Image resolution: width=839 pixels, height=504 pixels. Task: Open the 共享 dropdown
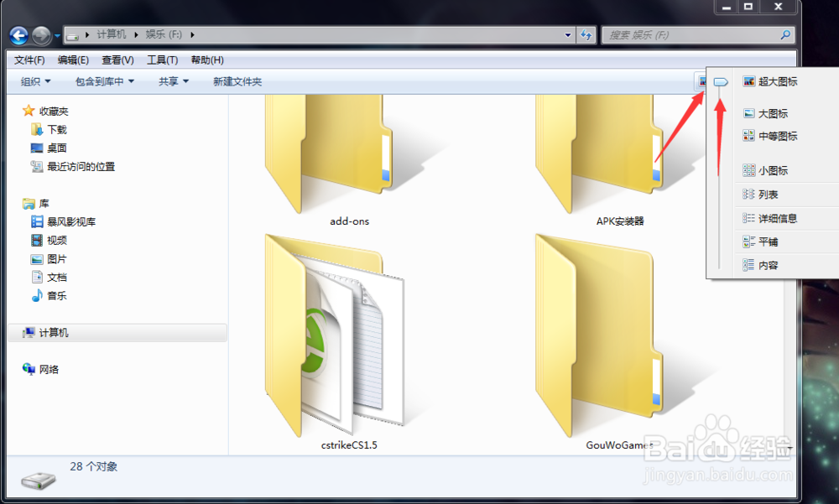[x=174, y=81]
